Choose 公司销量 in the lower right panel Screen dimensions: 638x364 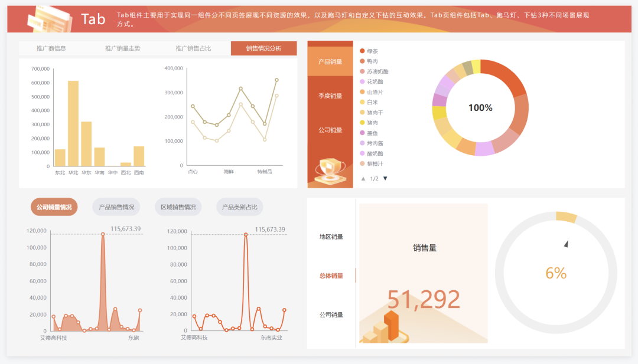(x=331, y=315)
